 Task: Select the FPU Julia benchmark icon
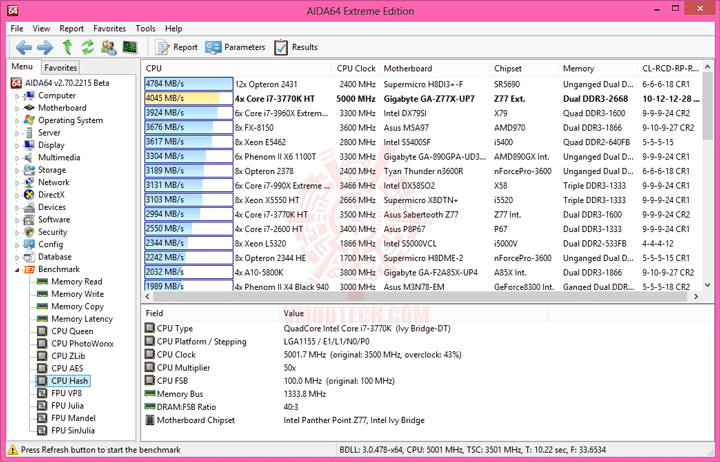pos(42,406)
